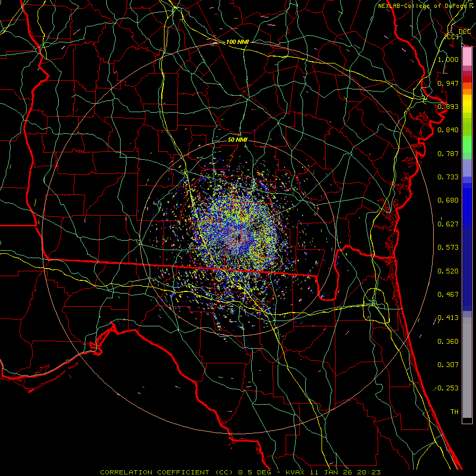
Task: Click the '[CC]' legend unit label
Action: pyautogui.click(x=452, y=36)
